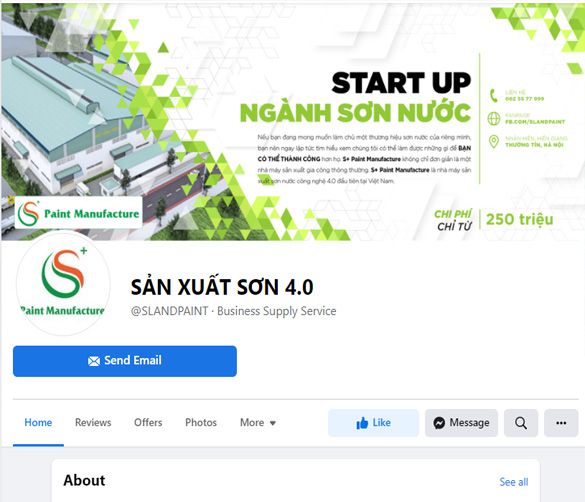This screenshot has width=585, height=502.
Task: Open the cover photo with START UP text
Action: 292,122
